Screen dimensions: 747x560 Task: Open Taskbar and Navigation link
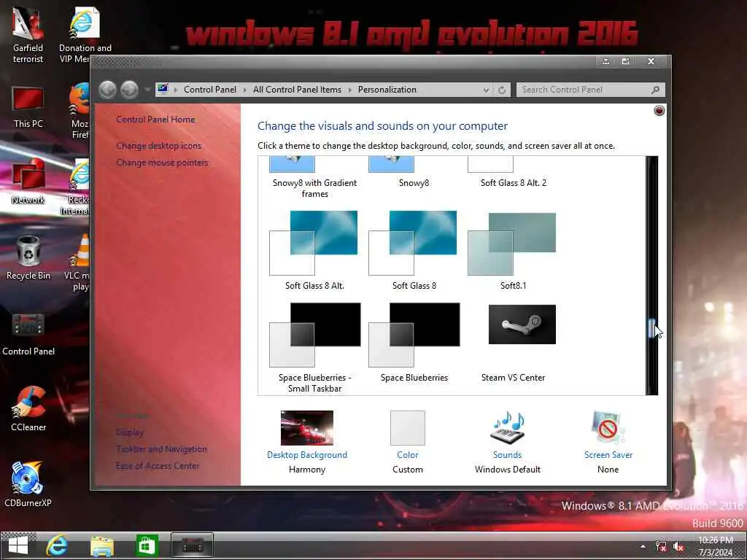click(x=161, y=449)
